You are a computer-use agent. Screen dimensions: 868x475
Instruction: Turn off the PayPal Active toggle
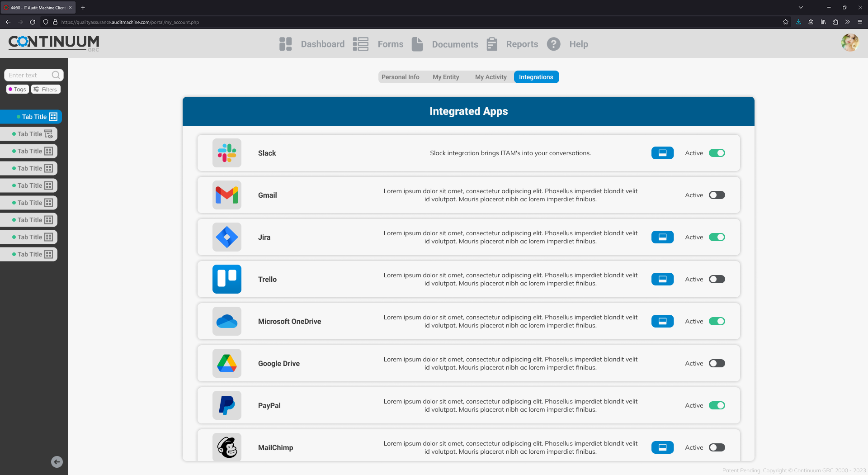point(717,405)
